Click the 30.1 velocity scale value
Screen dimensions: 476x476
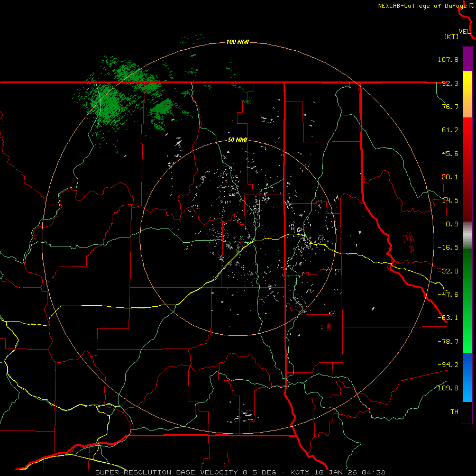[450, 177]
